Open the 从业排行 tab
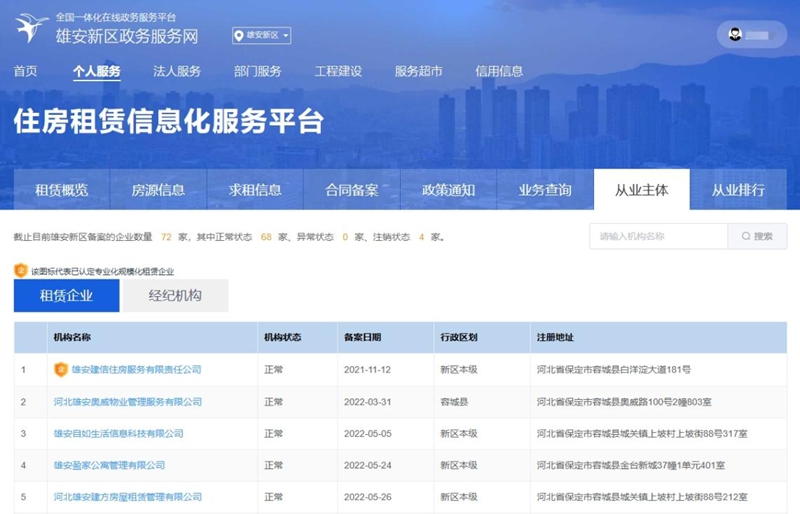This screenshot has width=800, height=514. click(738, 190)
